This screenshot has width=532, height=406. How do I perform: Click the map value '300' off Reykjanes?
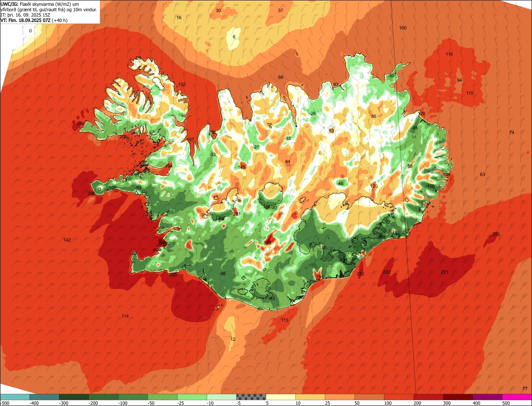pyautogui.click(x=173, y=275)
